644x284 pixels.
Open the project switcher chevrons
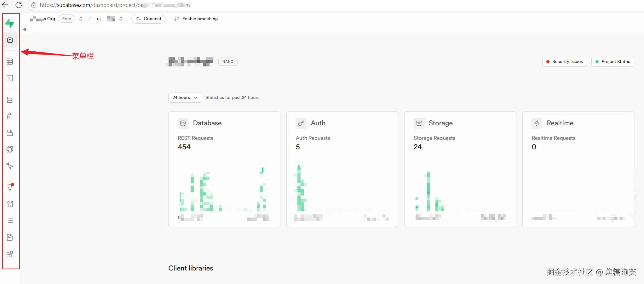click(x=121, y=19)
